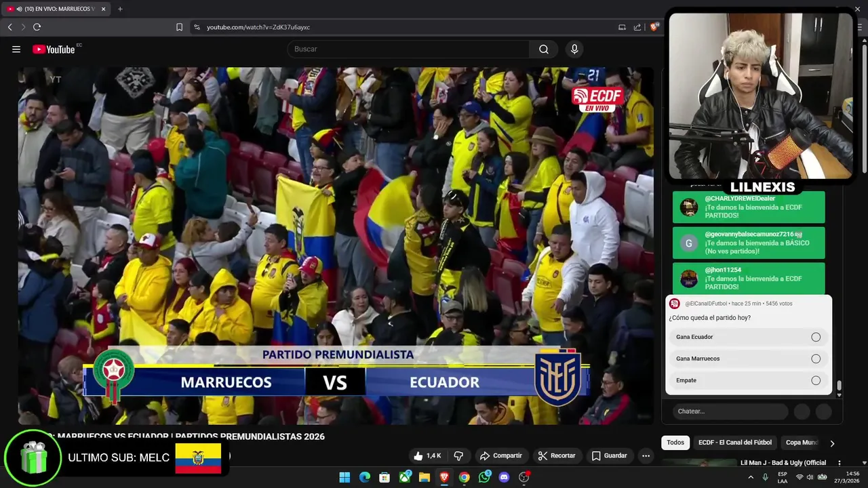The width and height of the screenshot is (868, 488).
Task: Click the poll question text
Action: pyautogui.click(x=709, y=318)
